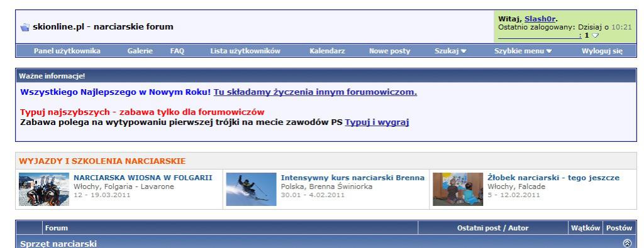This screenshot has height=248, width=644.
Task: Go to Galerie in the navigation bar
Action: tap(140, 51)
